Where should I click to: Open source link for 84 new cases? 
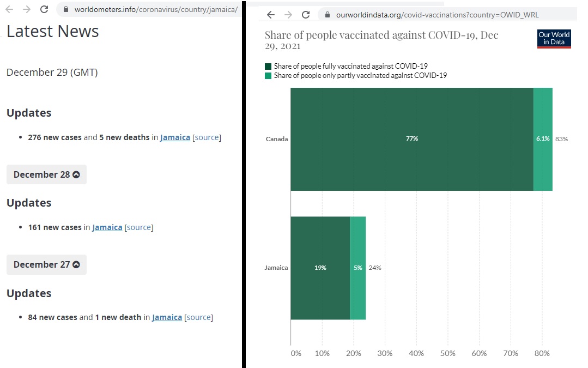point(198,317)
